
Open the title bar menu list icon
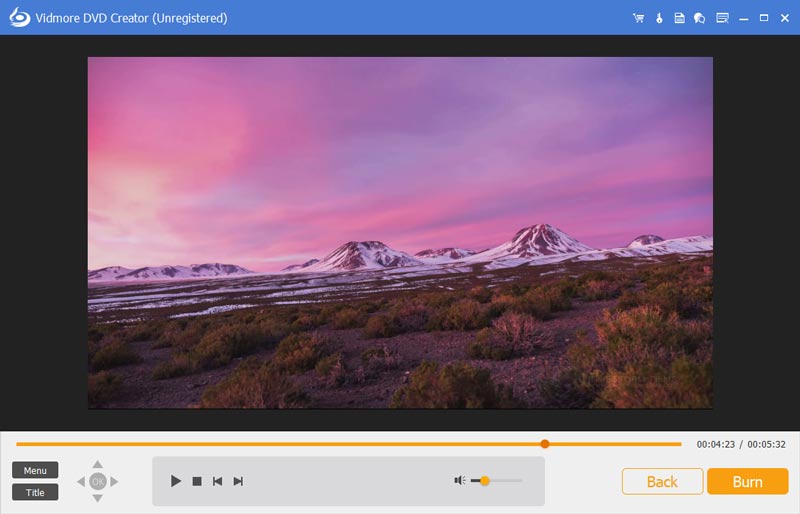tap(722, 18)
